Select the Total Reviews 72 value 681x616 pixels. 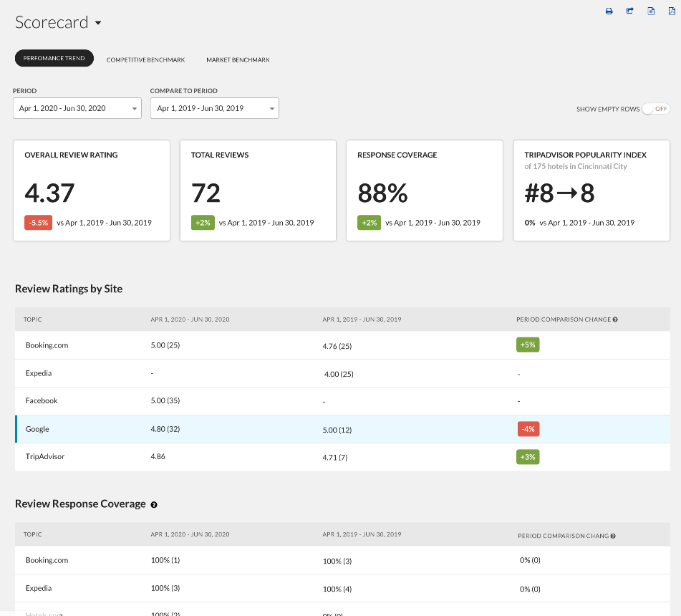[x=206, y=193]
